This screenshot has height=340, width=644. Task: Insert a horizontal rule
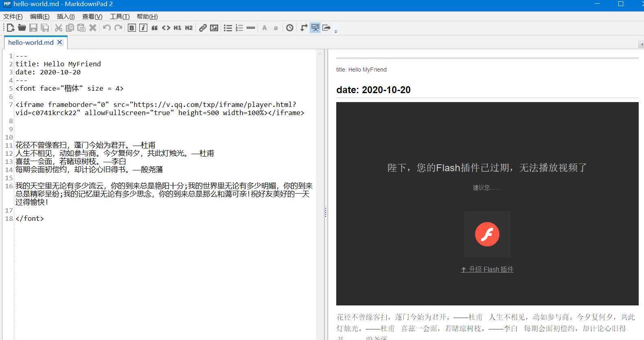(x=251, y=28)
